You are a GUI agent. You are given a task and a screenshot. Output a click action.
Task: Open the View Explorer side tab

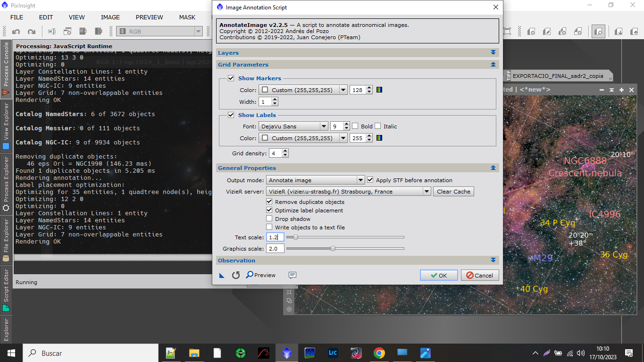pyautogui.click(x=6, y=126)
